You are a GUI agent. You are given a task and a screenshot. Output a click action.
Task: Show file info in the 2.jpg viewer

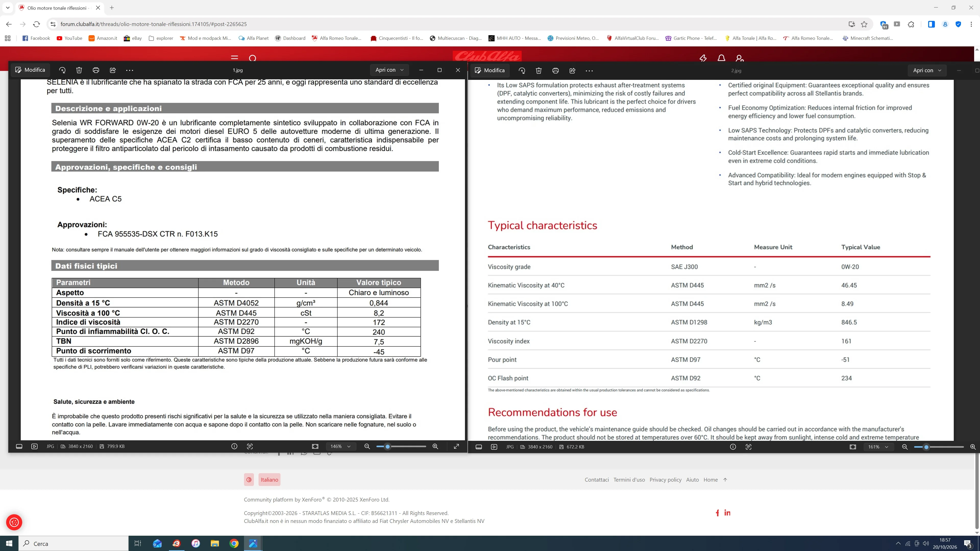point(733,447)
